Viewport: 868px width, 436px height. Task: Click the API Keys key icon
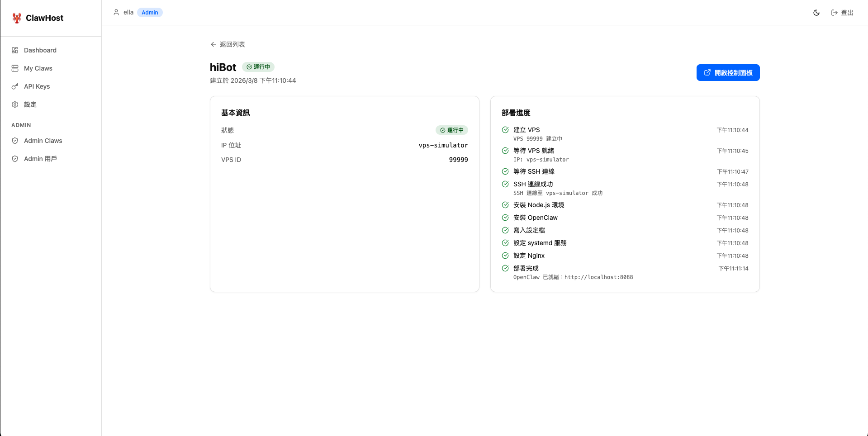(15, 86)
